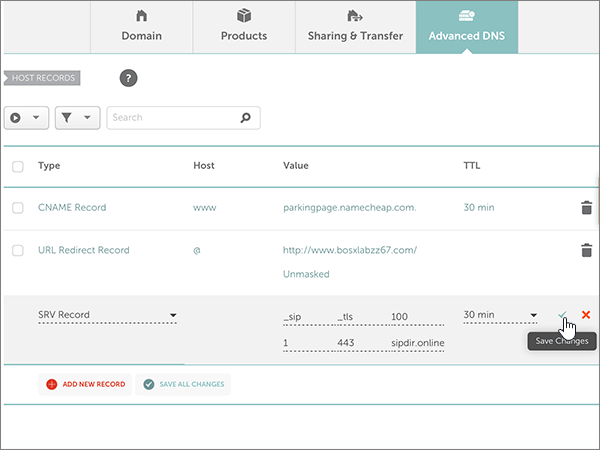Save changes with the green checkmark
The image size is (600, 450).
click(x=564, y=315)
